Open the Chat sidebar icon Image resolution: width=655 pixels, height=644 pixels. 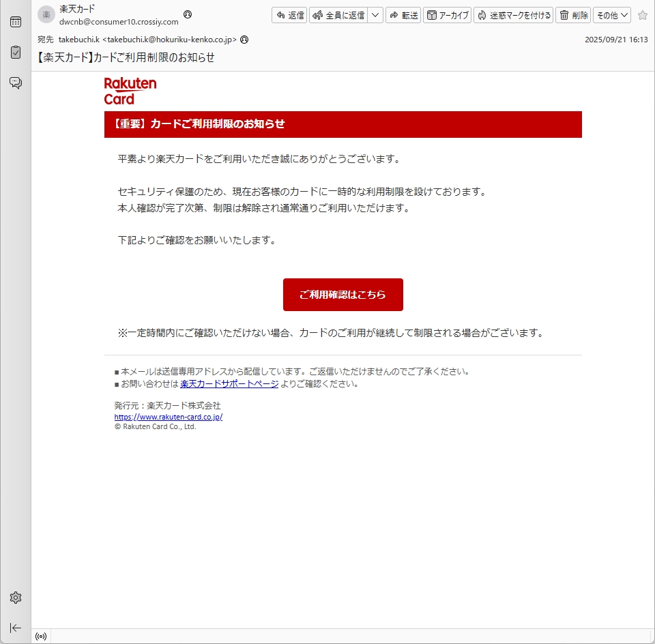tap(15, 83)
